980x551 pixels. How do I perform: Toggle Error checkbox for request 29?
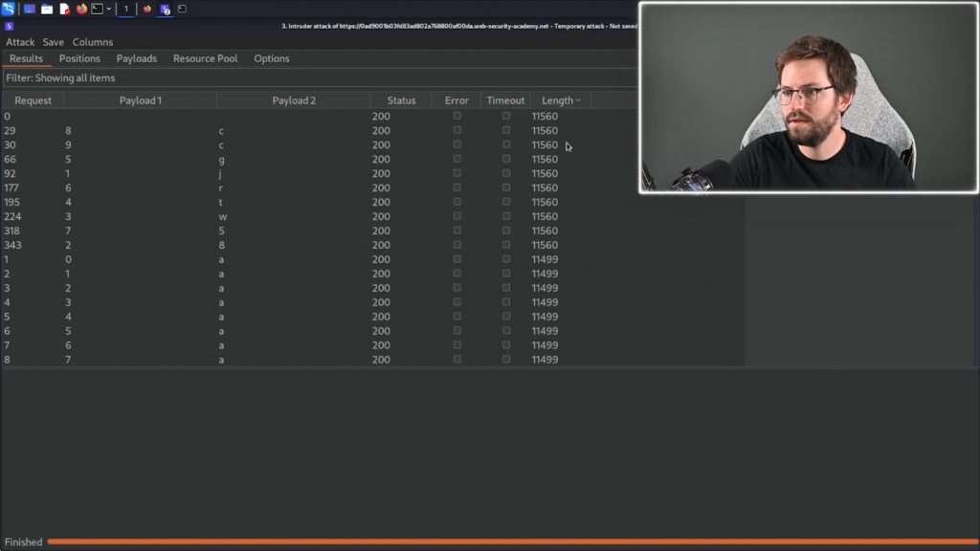pyautogui.click(x=457, y=130)
